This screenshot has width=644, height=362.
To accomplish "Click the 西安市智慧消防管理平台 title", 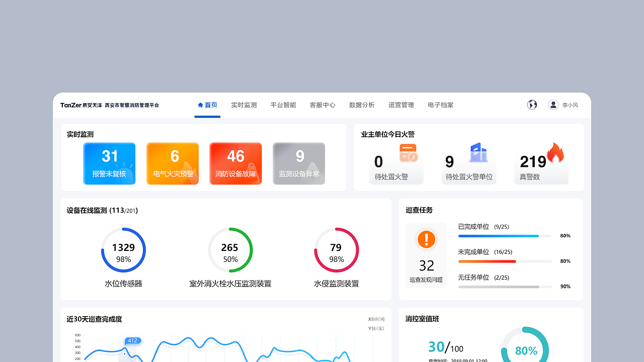I will coord(132,105).
